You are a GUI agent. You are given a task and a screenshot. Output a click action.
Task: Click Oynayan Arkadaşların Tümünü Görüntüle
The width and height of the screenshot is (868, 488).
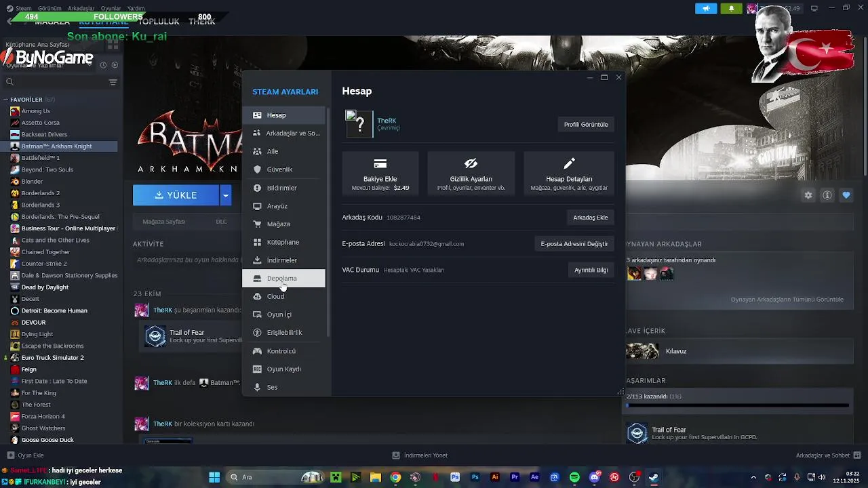click(787, 300)
